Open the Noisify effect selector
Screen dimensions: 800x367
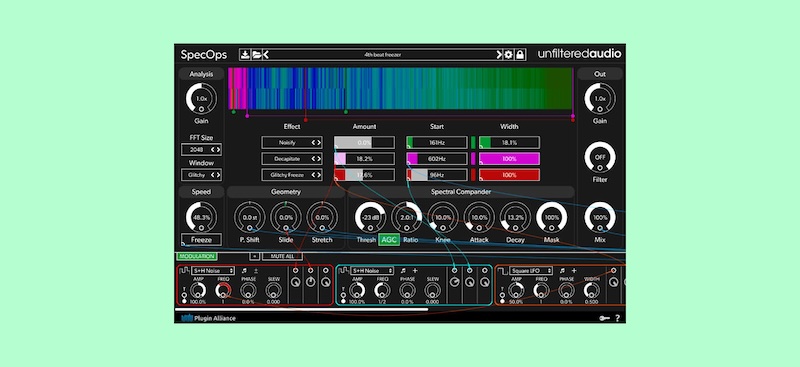click(292, 142)
